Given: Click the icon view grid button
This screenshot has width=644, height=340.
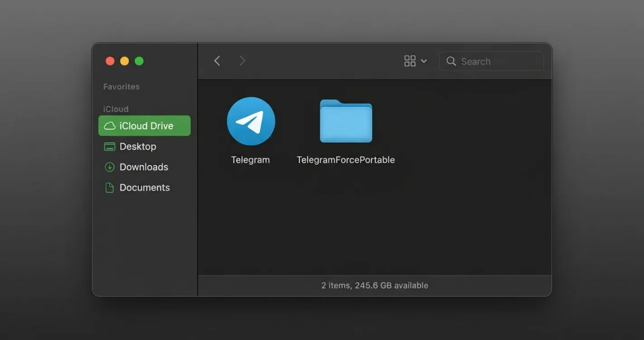Looking at the screenshot, I should (410, 61).
